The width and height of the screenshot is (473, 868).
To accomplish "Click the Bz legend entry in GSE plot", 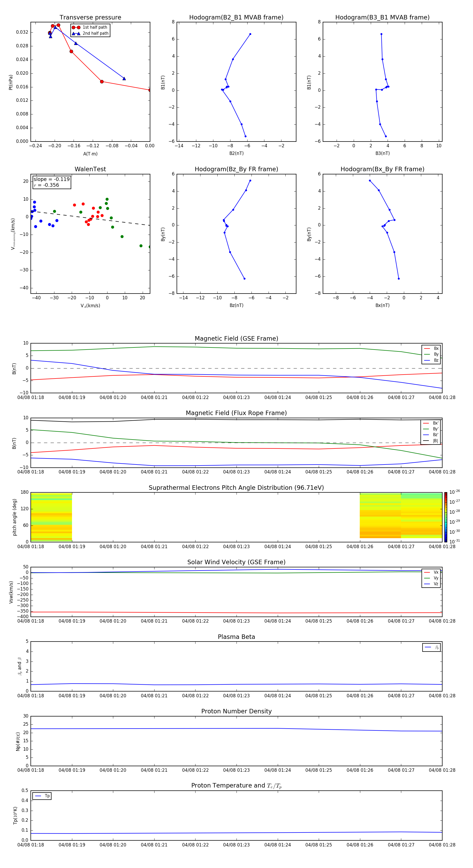I will (431, 360).
